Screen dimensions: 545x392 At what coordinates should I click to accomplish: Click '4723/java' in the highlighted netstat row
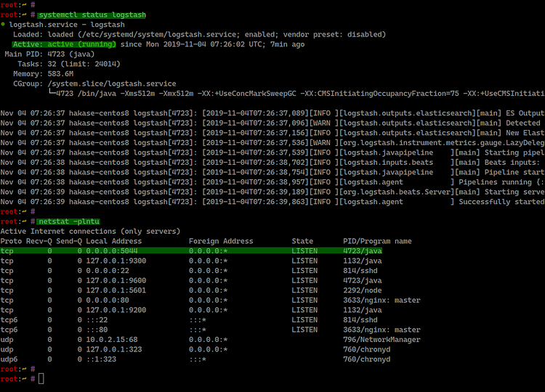click(x=362, y=251)
